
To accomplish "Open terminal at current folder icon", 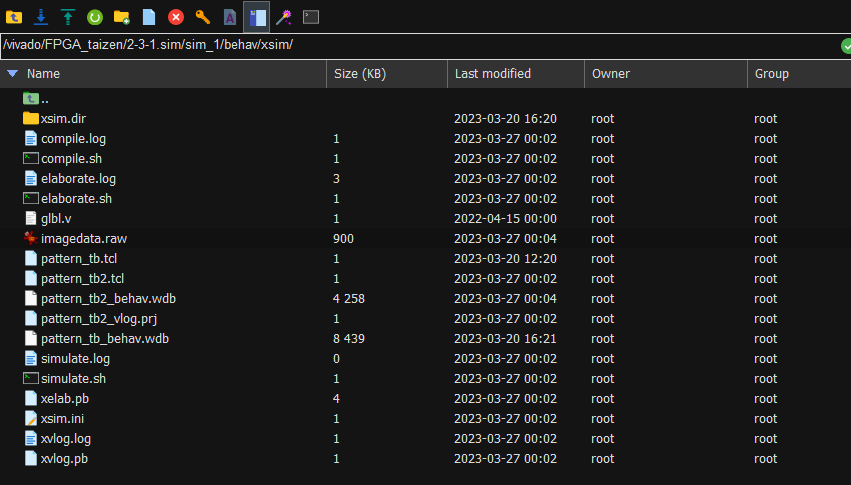I will tap(311, 17).
